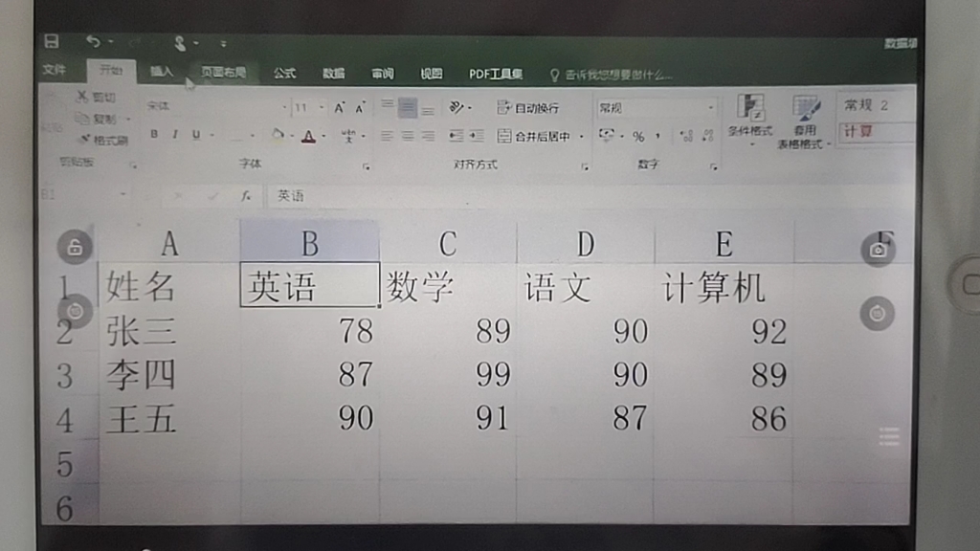Open the Merge & Center (合并后居中) dropdown arrow
980x551 pixels.
coord(582,137)
